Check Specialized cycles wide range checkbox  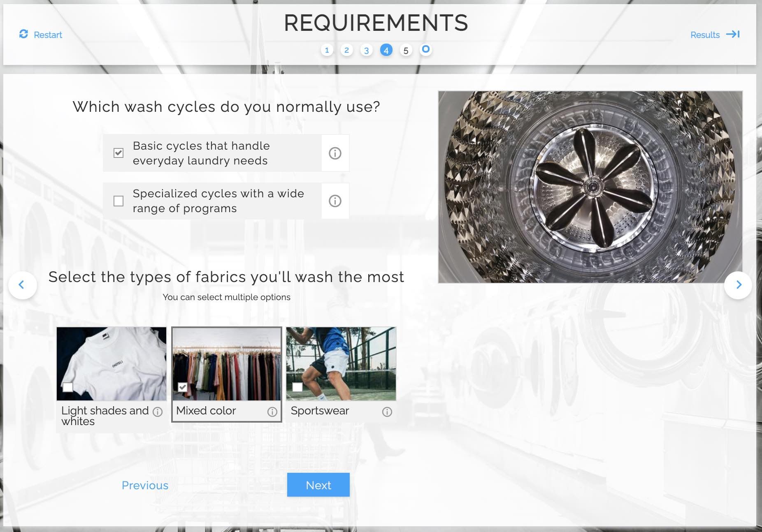pos(118,201)
